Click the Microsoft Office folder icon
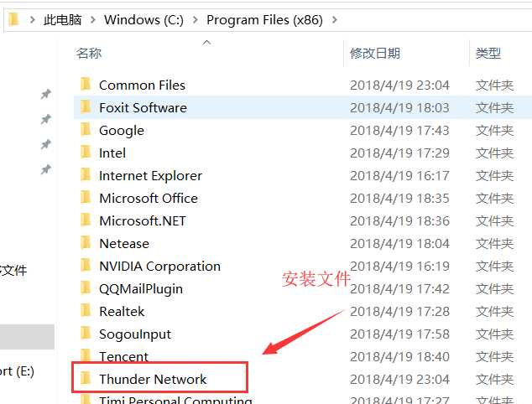Viewport: 532px width, 404px height. pyautogui.click(x=85, y=198)
